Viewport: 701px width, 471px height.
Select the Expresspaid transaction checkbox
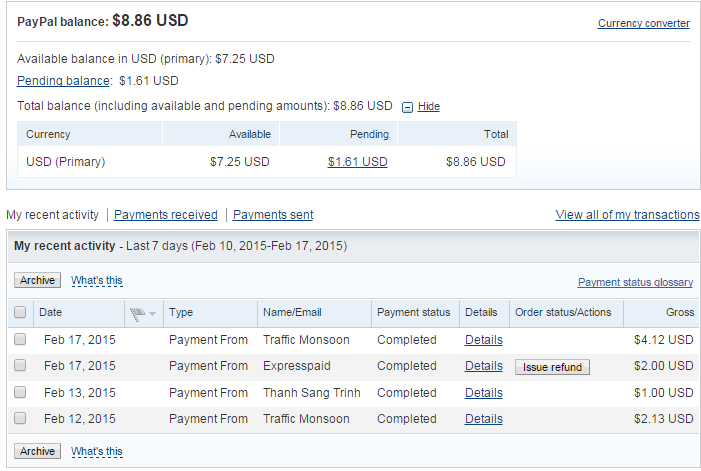point(21,366)
